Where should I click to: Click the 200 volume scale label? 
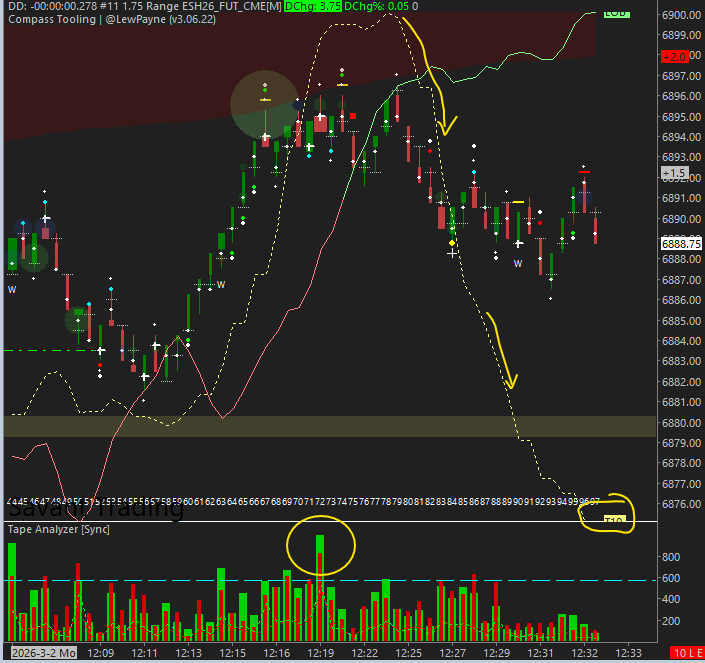(x=671, y=621)
